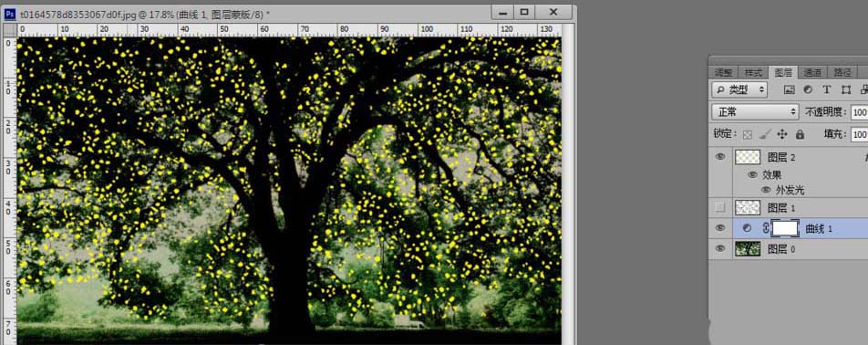
Task: Click the ruler origin corner box
Action: click(11, 30)
